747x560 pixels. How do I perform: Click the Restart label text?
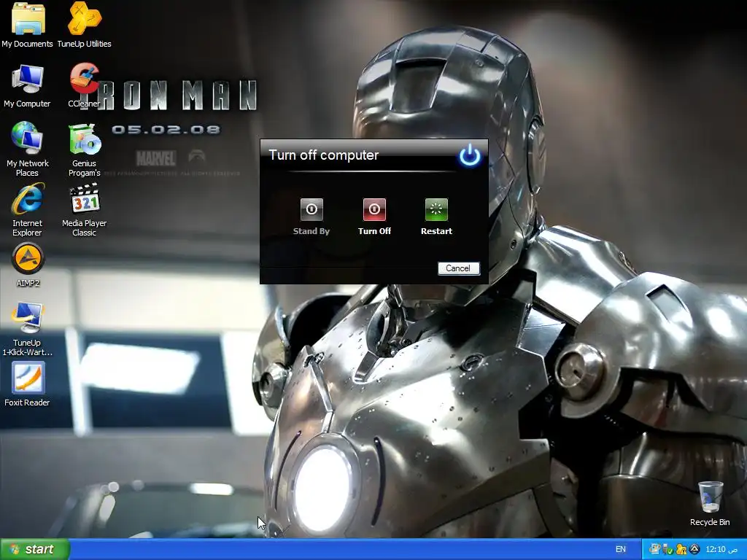click(x=436, y=231)
